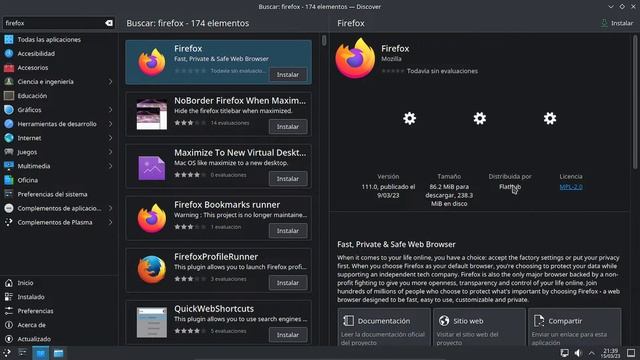Open the application launcher in taskbar
640x360 pixels.
(7, 353)
